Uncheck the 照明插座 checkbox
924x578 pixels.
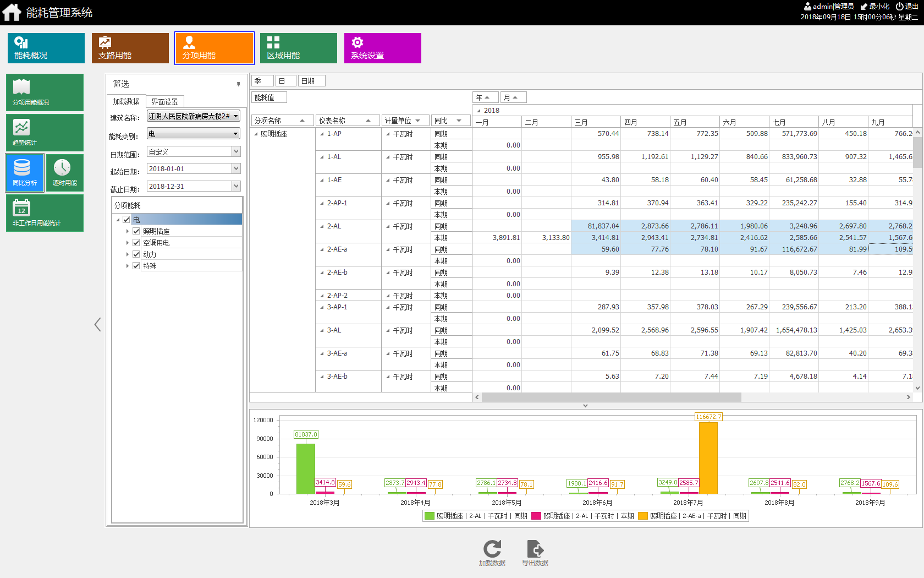(x=136, y=231)
